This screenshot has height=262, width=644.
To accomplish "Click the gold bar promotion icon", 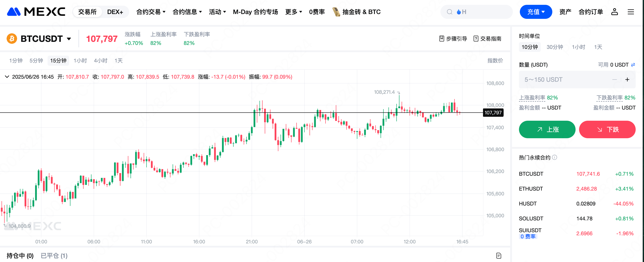I will [336, 12].
